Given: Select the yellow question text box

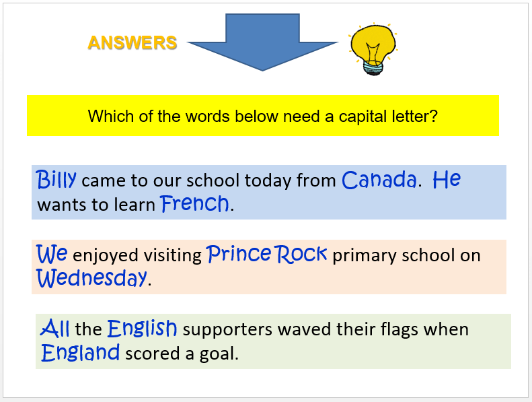Looking at the screenshot, I should click(262, 116).
